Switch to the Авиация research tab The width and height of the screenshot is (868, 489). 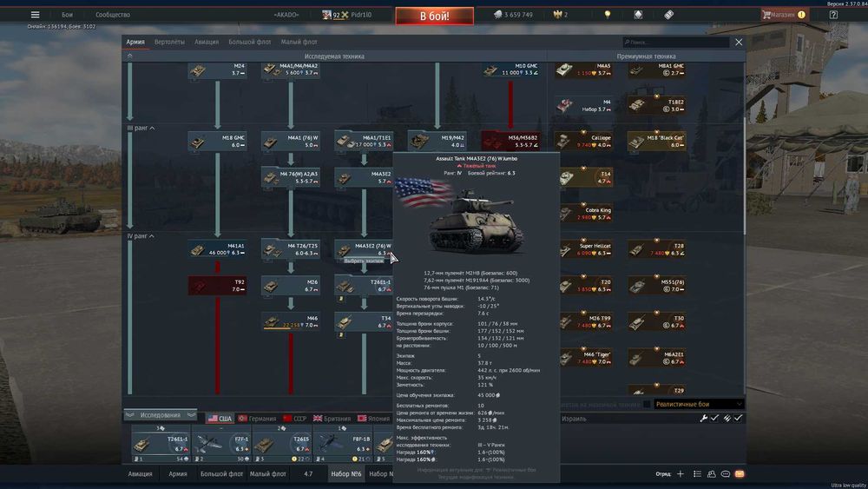pos(207,42)
